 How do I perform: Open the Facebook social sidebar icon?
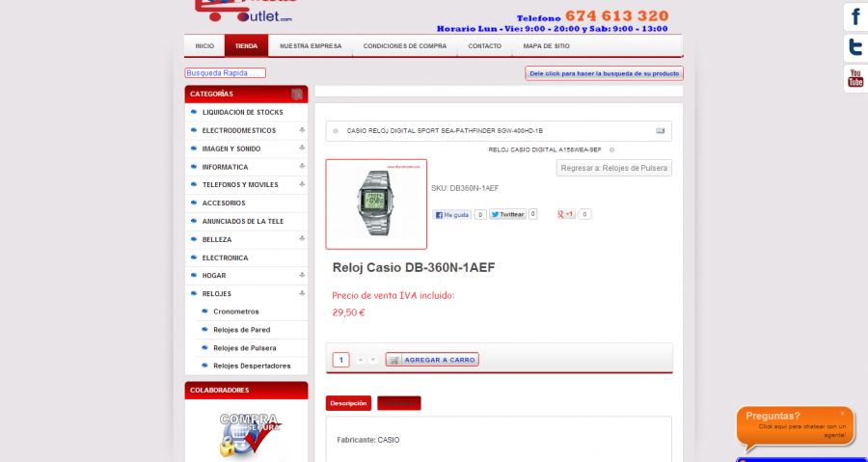855,17
